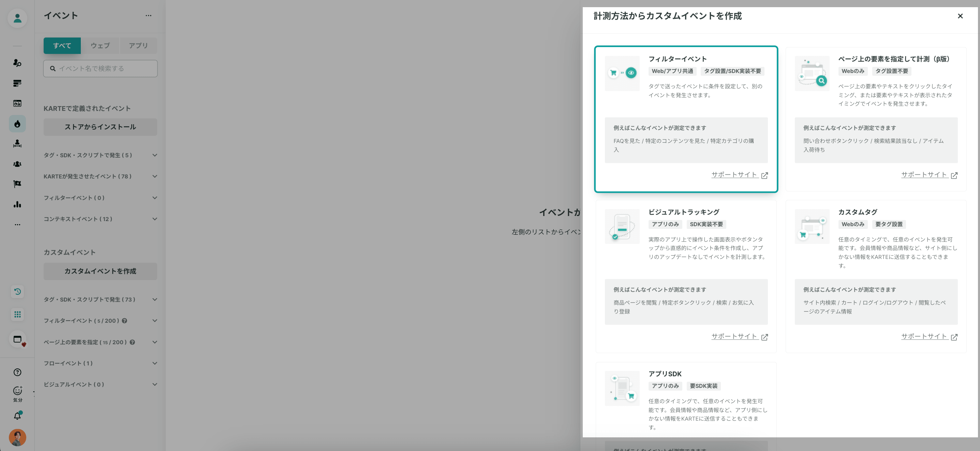This screenshot has width=980, height=451.
Task: Select the フィルターイベント card title
Action: click(678, 59)
